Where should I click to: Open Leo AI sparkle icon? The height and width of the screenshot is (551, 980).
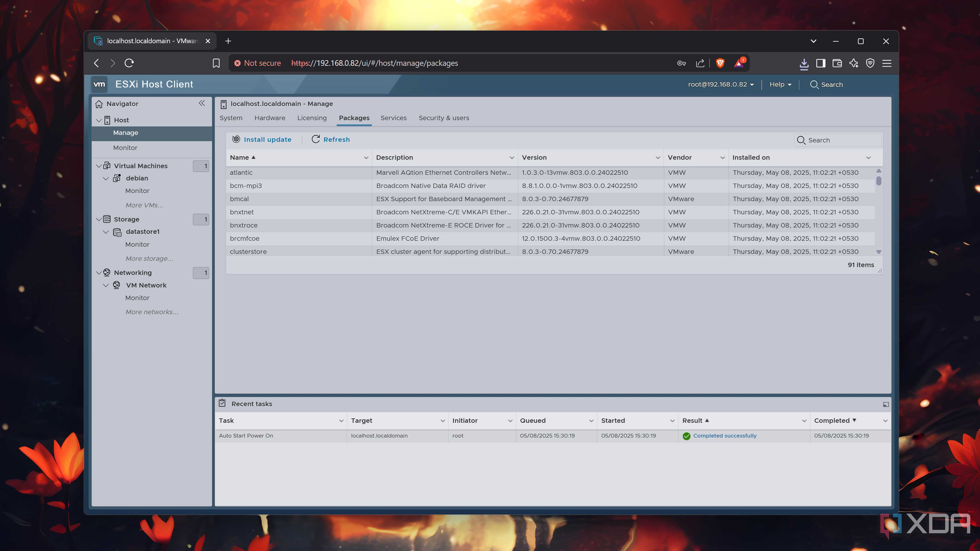click(854, 63)
